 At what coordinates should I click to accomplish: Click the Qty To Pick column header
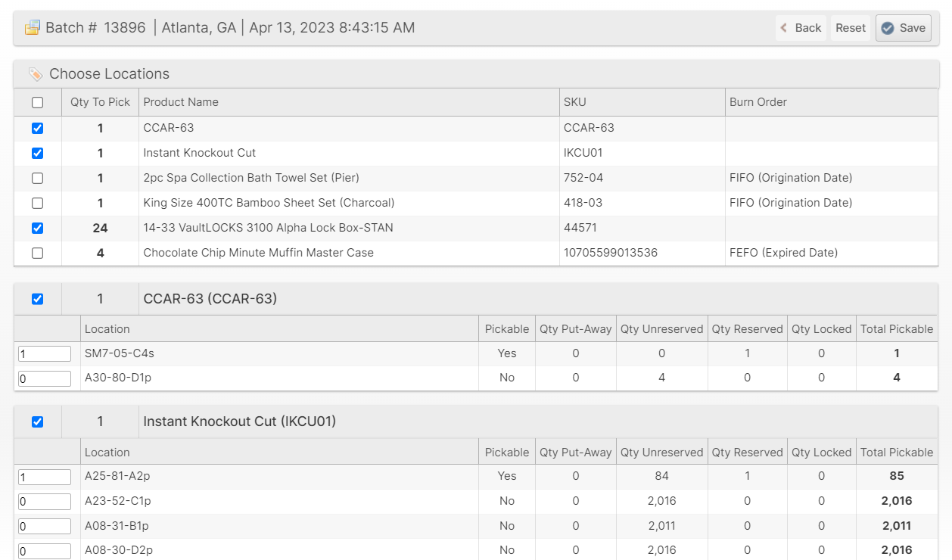point(100,102)
